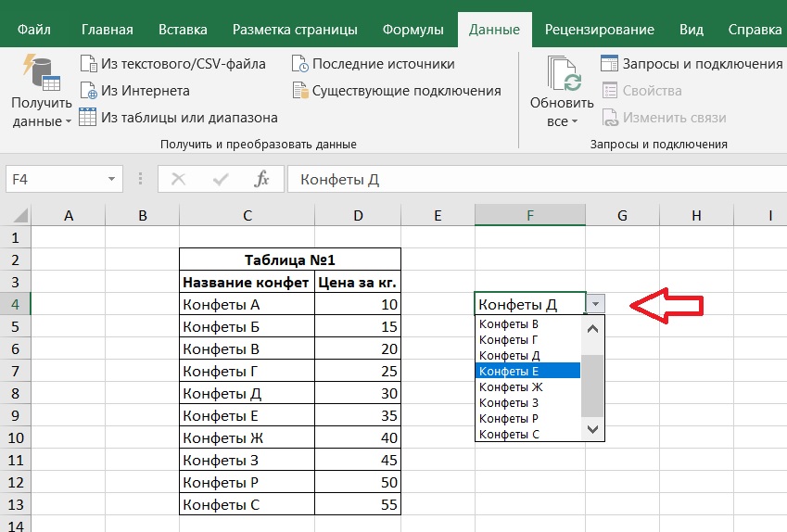Screen dimensions: 787x532
Task: Select cell F4 containing Конфеты Д
Action: tap(530, 304)
